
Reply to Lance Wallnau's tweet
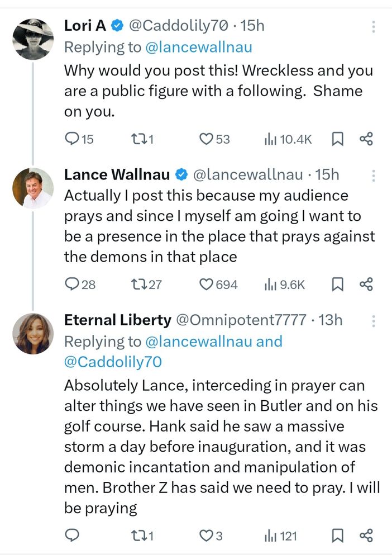[x=73, y=285]
